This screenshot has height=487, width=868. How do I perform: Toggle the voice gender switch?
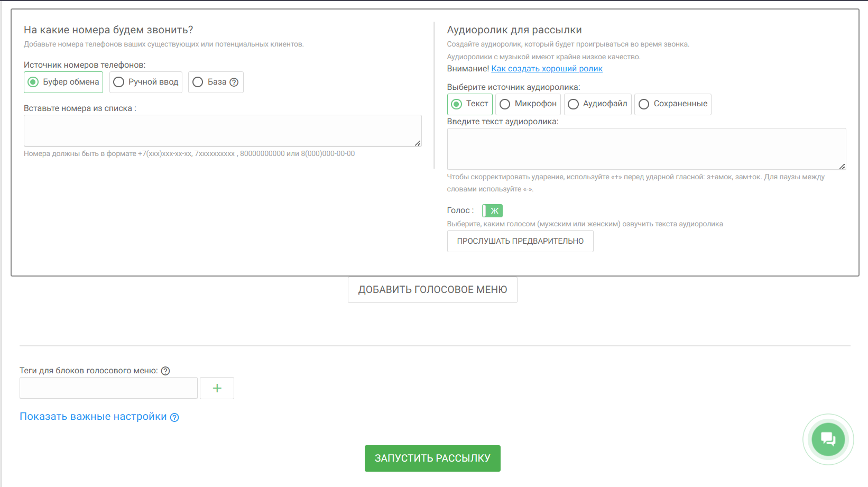(x=492, y=211)
